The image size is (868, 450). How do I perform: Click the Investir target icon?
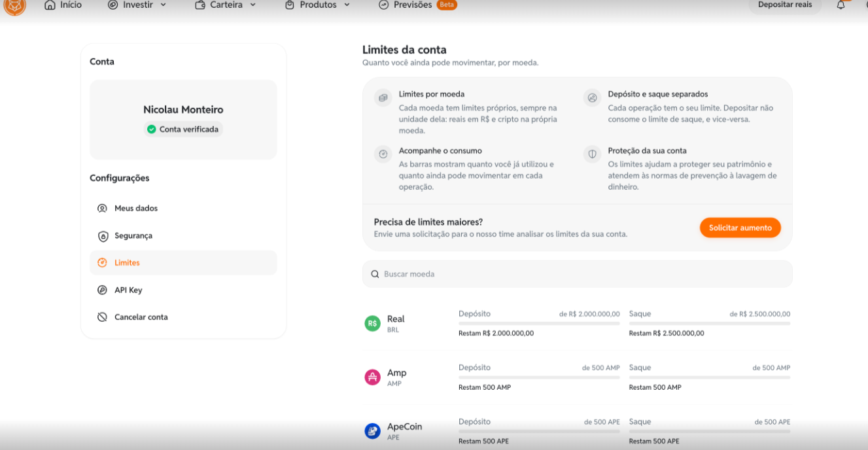[x=113, y=5]
